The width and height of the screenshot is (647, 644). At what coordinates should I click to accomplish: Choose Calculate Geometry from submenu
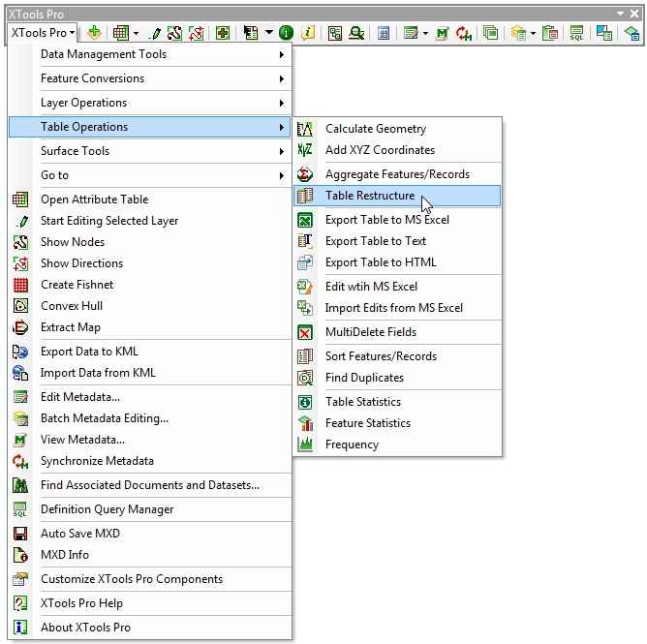pos(397,129)
